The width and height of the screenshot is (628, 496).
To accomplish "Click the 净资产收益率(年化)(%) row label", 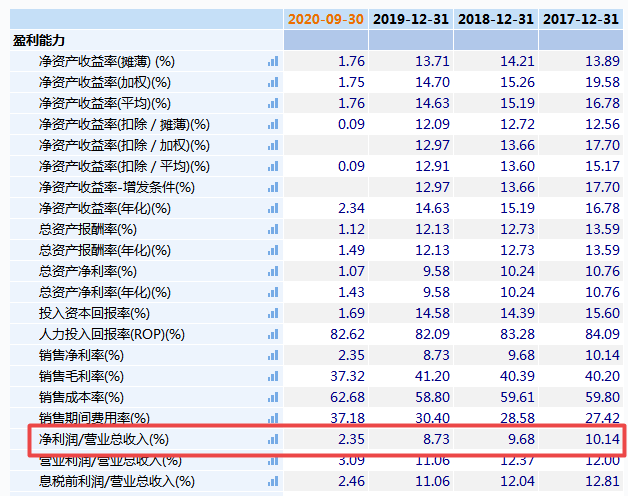I will 105,208.
